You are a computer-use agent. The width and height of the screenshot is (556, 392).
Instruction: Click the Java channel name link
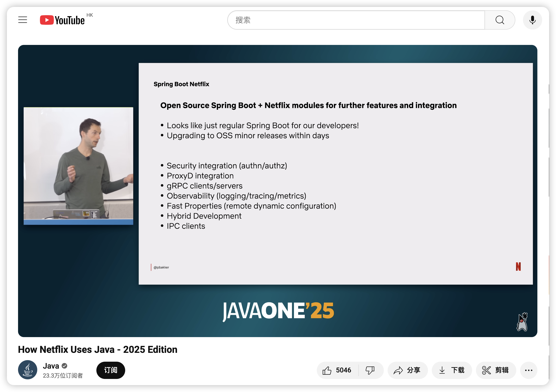(51, 366)
